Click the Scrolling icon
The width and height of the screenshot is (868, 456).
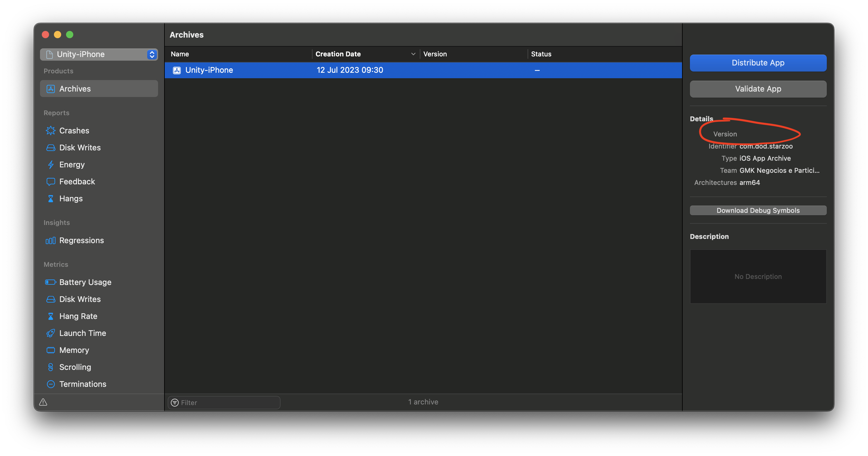tap(51, 367)
